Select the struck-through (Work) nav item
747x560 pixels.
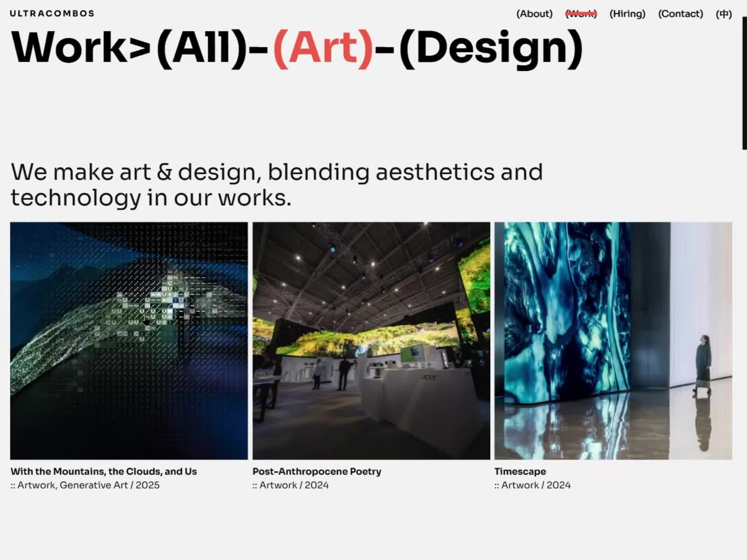coord(581,14)
